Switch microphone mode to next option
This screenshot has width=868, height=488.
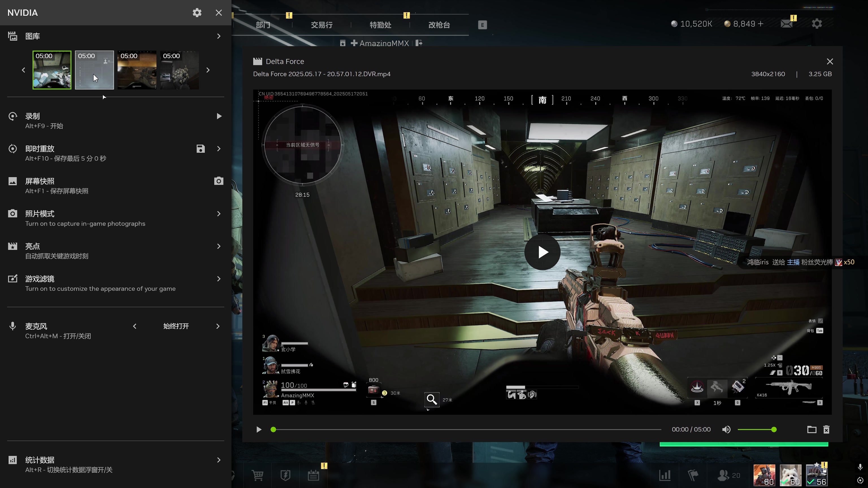(218, 326)
